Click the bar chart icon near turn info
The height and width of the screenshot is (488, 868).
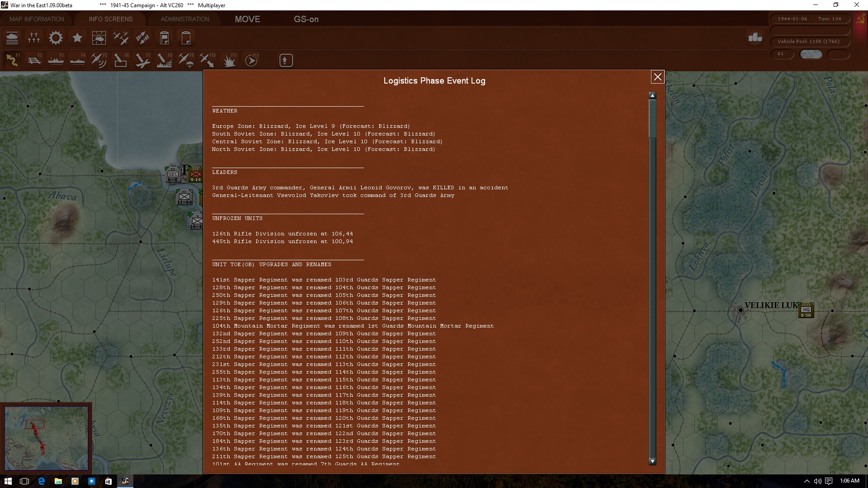pos(755,38)
